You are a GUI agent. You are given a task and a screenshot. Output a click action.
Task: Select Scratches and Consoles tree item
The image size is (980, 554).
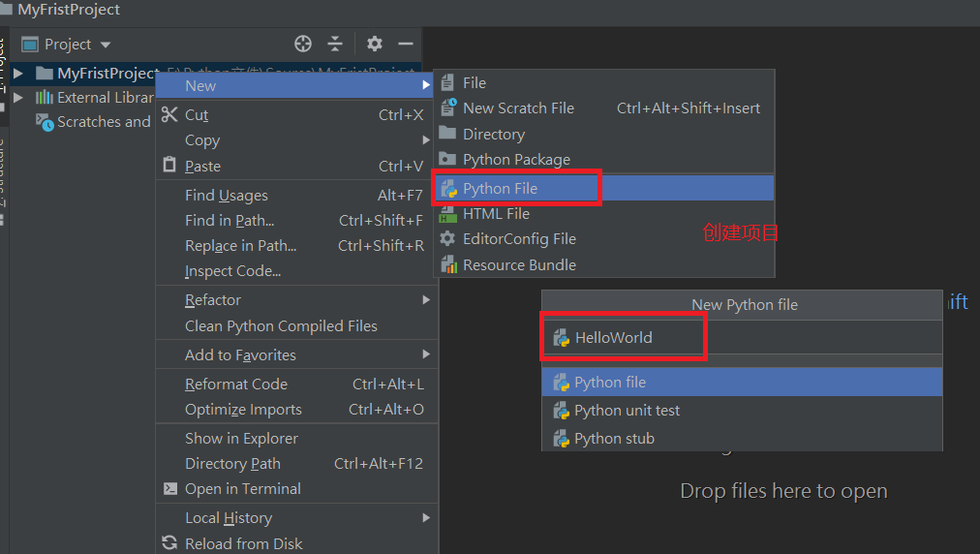pos(103,122)
